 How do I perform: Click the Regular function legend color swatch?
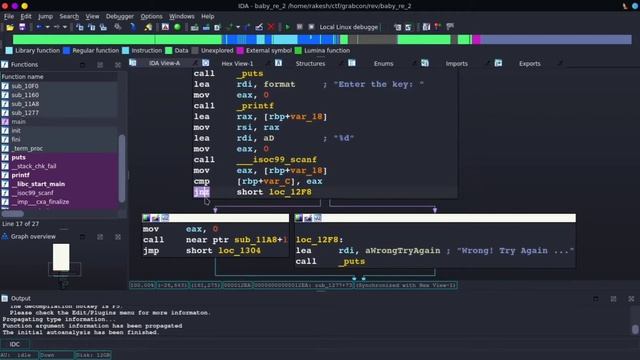[x=67, y=51]
